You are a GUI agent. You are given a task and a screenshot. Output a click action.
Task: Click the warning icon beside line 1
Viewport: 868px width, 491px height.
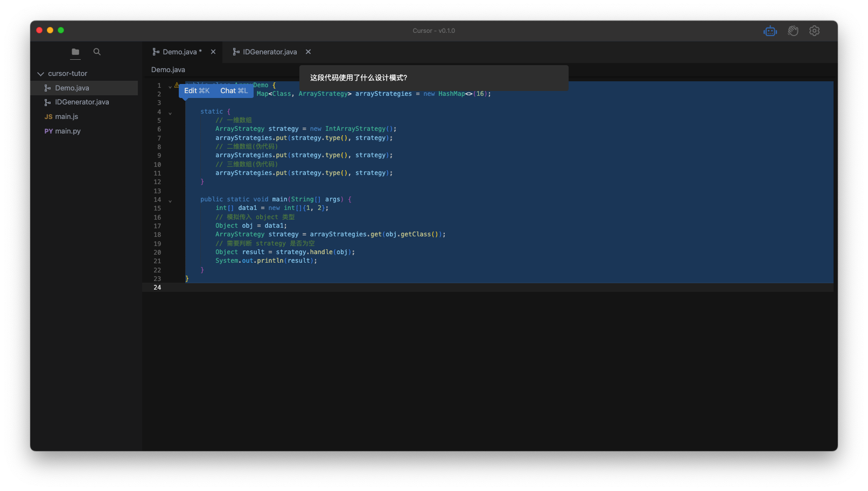[x=177, y=85]
